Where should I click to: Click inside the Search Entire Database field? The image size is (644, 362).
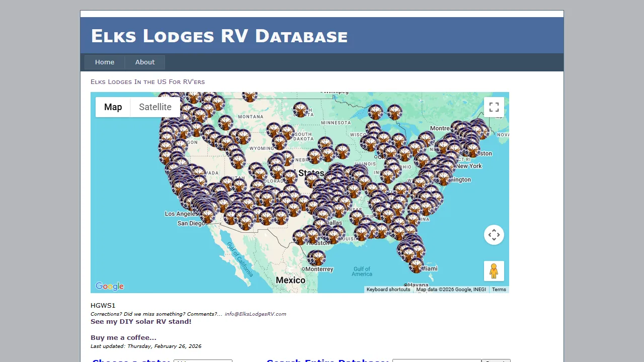(436, 361)
